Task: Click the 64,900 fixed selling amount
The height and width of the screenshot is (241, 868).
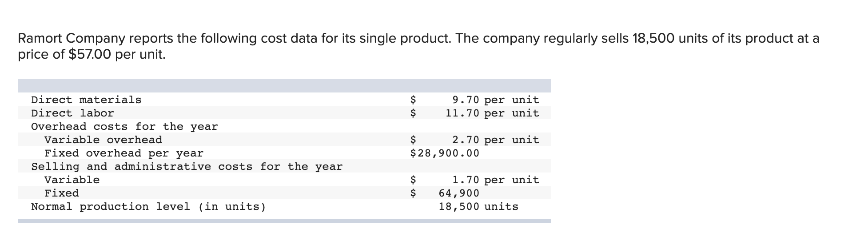Action: 459,193
